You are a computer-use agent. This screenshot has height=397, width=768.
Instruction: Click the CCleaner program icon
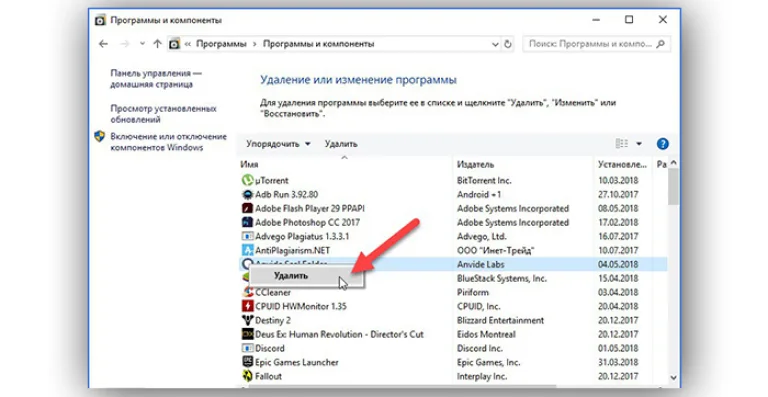pos(247,292)
